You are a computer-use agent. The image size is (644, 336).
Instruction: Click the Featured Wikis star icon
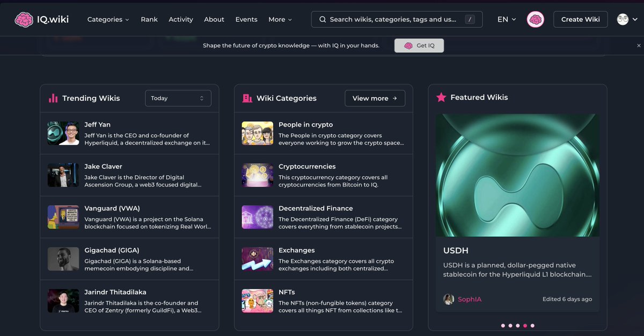(x=441, y=97)
